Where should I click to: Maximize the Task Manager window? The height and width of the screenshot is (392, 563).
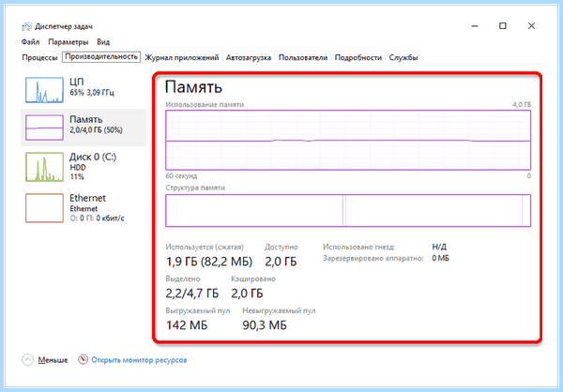click(503, 26)
